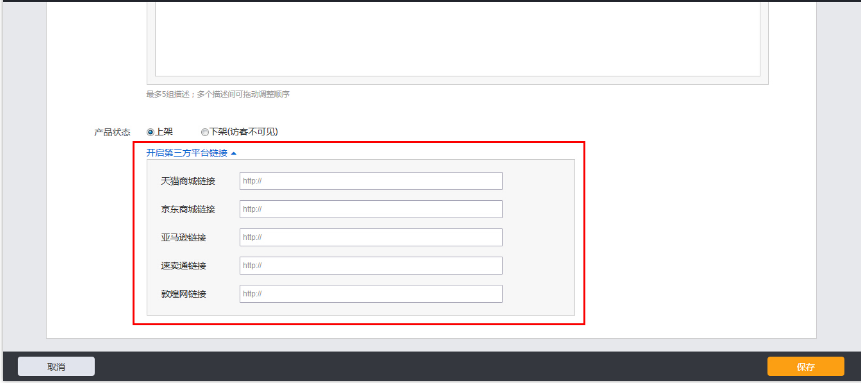Click the 下架 option's label text
861x383 pixels.
[244, 132]
